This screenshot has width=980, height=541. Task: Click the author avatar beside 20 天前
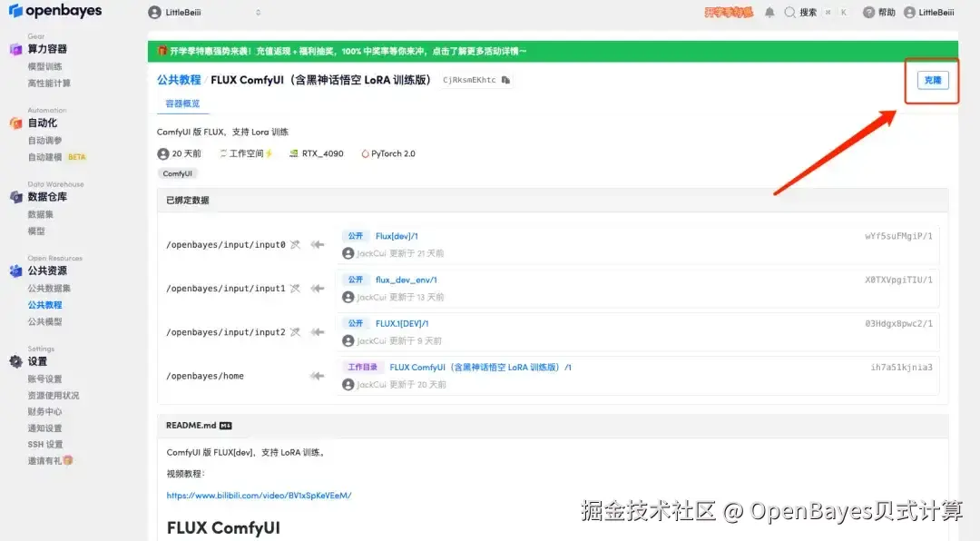[x=163, y=153]
